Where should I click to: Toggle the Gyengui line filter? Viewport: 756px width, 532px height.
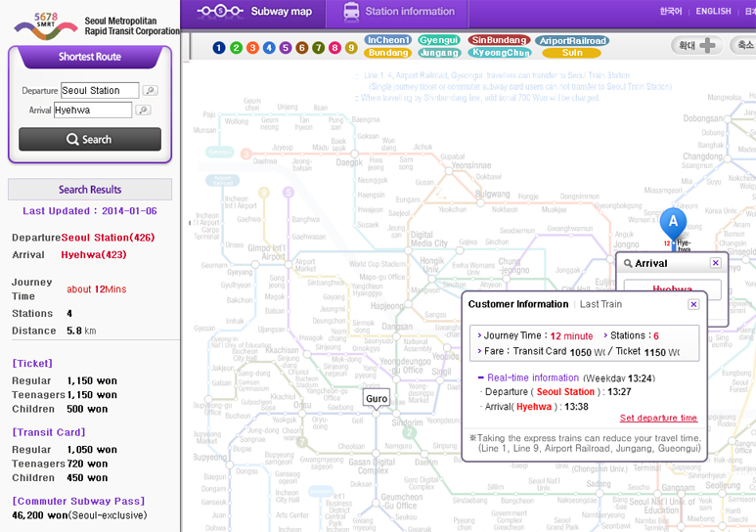click(x=439, y=40)
